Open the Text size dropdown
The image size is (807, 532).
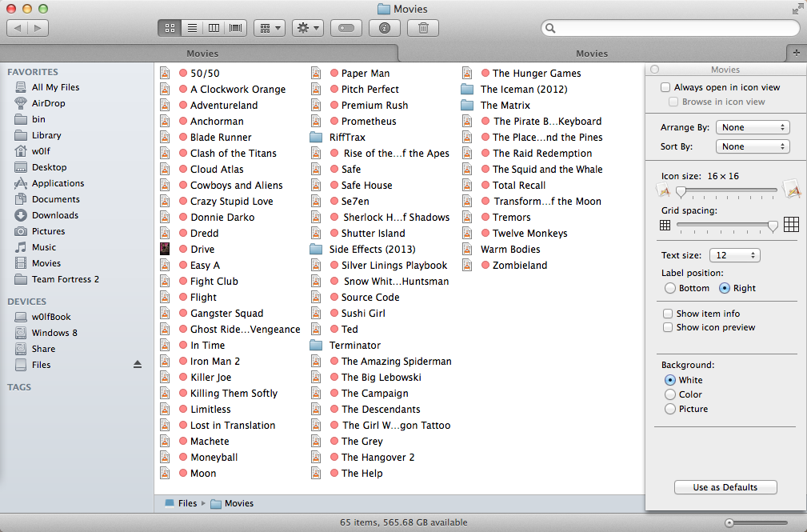tap(734, 255)
